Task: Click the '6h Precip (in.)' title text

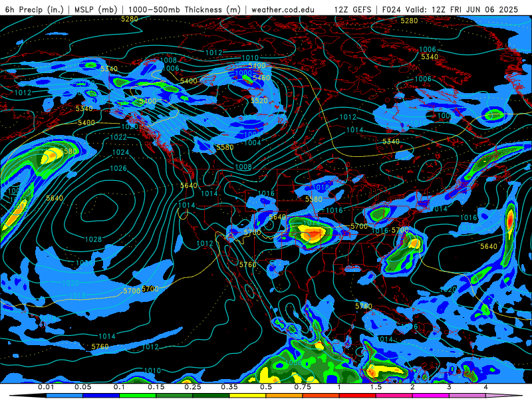Action: coord(35,9)
